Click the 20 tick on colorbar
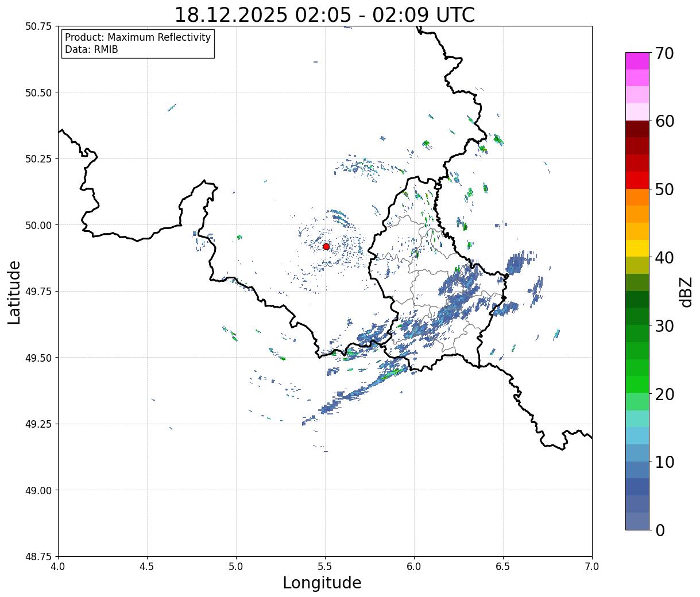The width and height of the screenshot is (700, 597). 664,394
